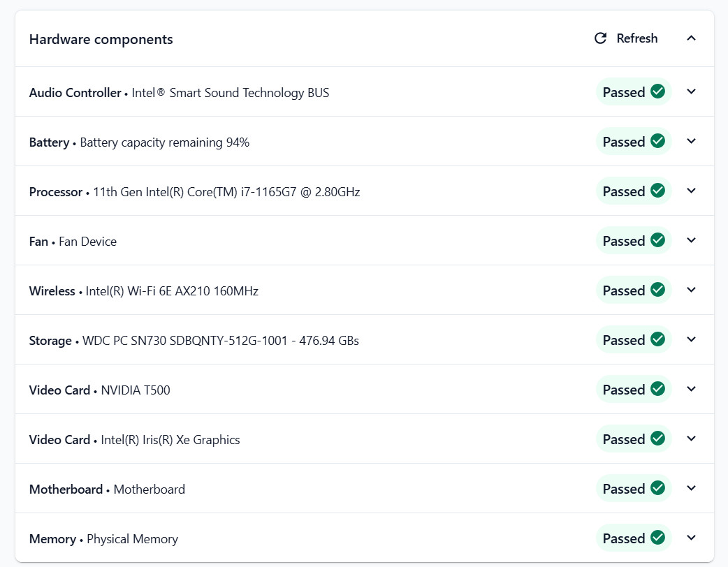Expand the Processor i7-1165G7 row
The width and height of the screenshot is (728, 567).
pyautogui.click(x=692, y=191)
